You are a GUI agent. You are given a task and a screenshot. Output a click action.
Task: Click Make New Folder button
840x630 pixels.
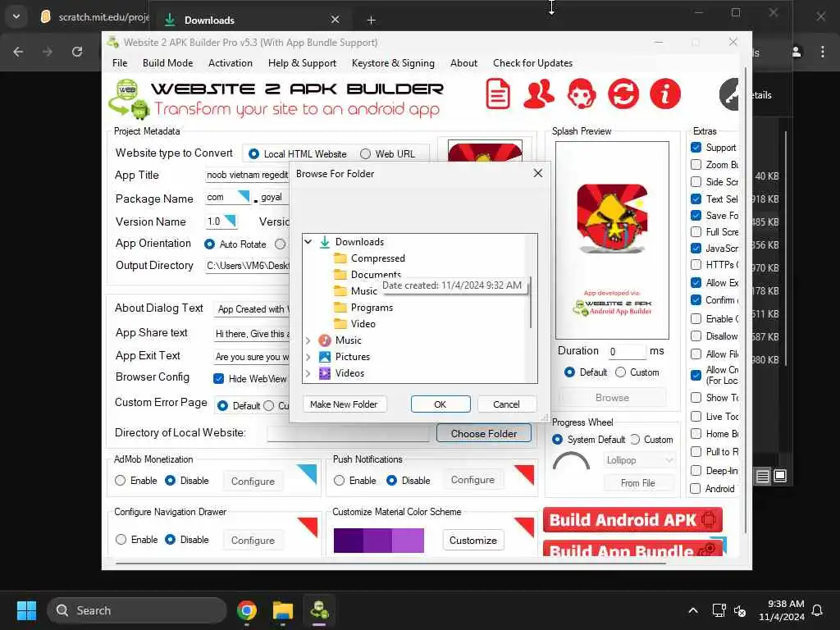[x=344, y=404]
